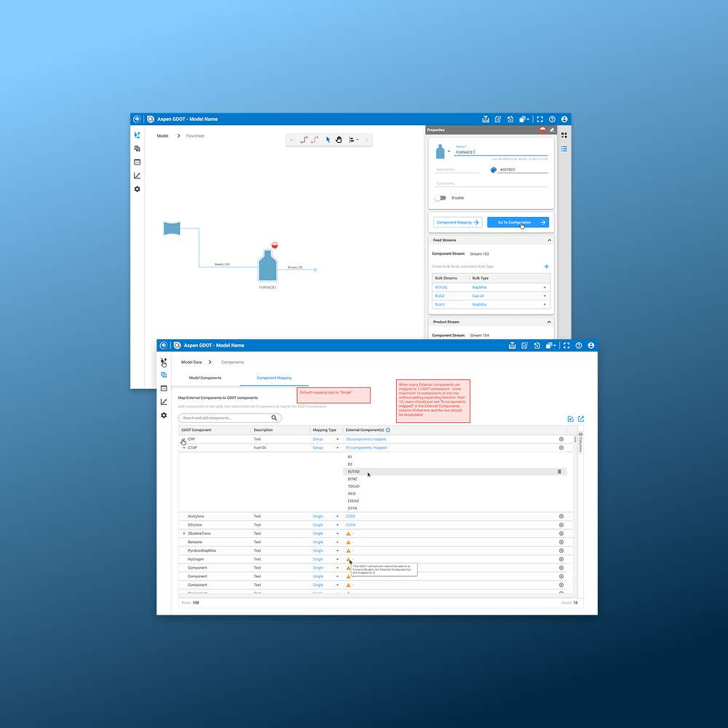Activate the pan hand tool above the flowsheet
The image size is (728, 728).
339,139
